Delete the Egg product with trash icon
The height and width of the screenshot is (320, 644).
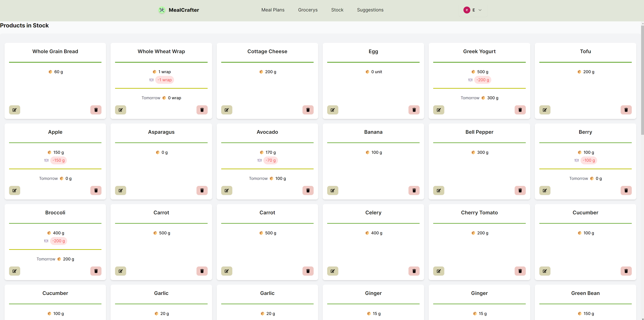pos(414,110)
